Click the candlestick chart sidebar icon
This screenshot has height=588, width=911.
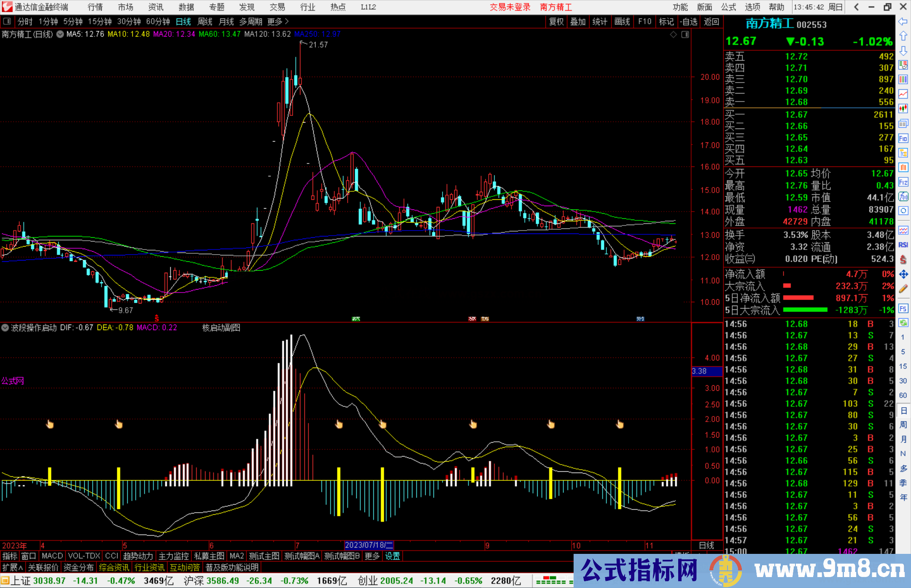point(903,109)
